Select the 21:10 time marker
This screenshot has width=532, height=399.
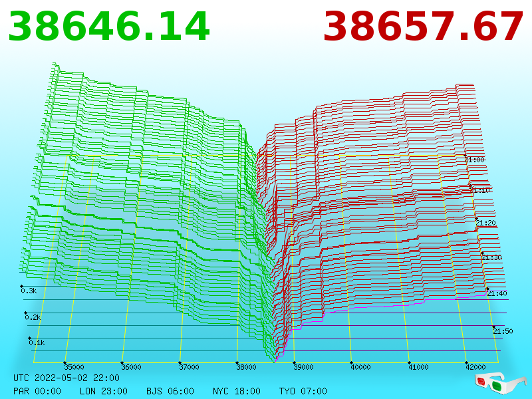(x=479, y=190)
